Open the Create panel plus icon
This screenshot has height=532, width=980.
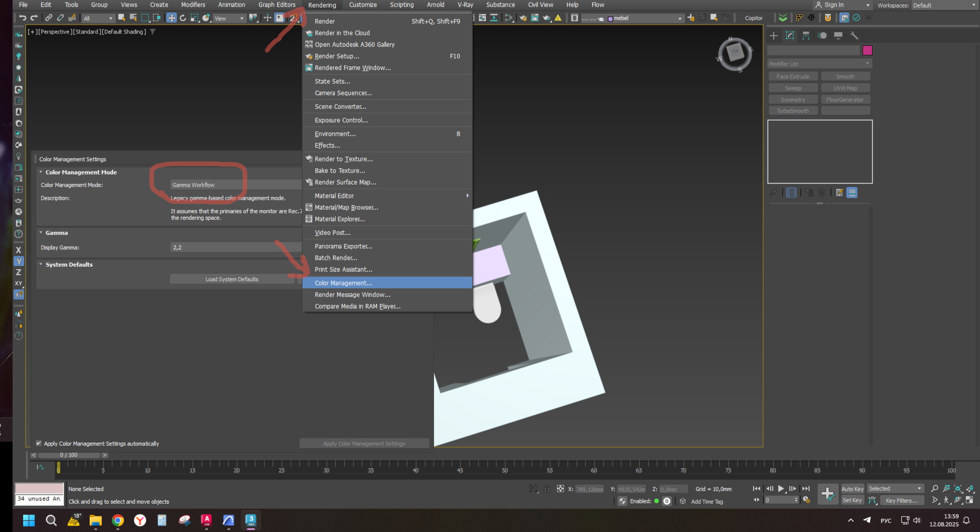pyautogui.click(x=774, y=36)
